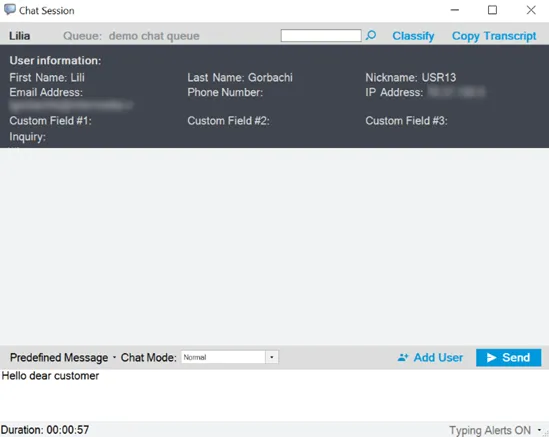Screen dimensions: 549x437
Task: Expand the Predefined Message dropdown arrow
Action: [x=114, y=358]
